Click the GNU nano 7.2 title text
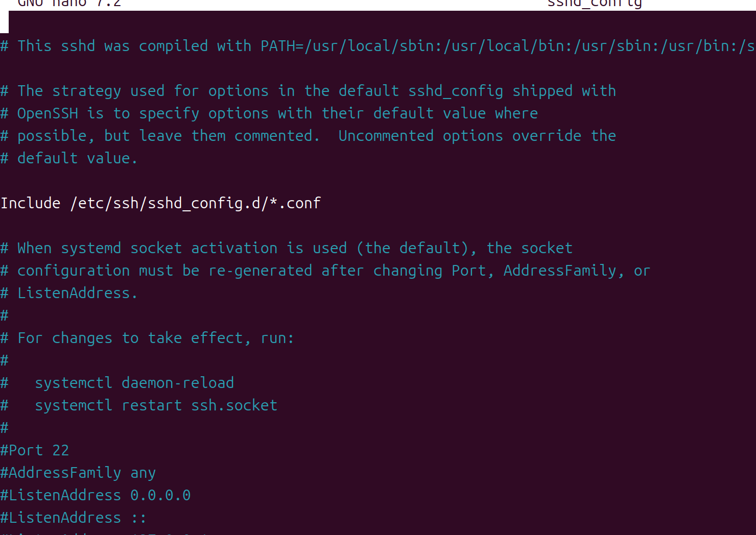The image size is (756, 535). 69,4
